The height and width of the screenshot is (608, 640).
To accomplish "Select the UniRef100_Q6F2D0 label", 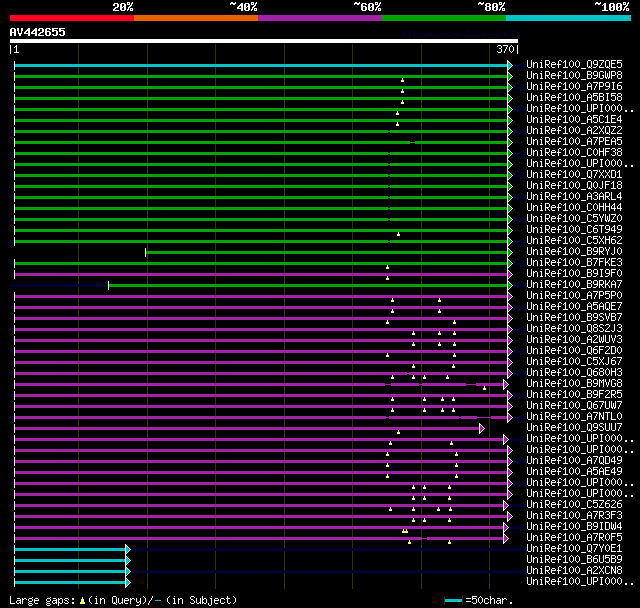I will click(574, 351).
